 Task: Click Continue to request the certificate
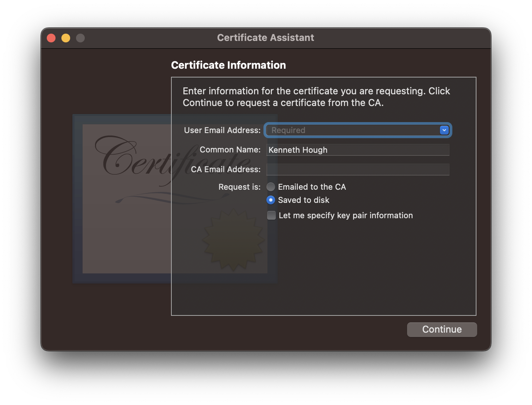[442, 329]
